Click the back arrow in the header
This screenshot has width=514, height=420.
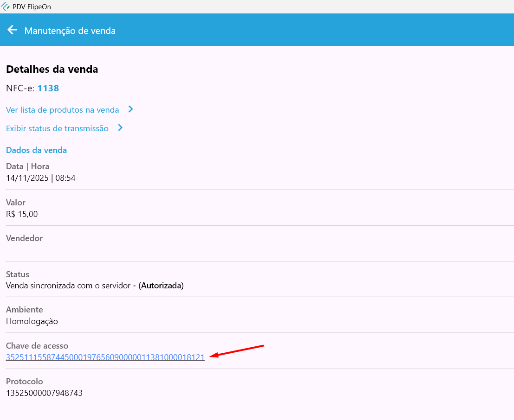12,30
